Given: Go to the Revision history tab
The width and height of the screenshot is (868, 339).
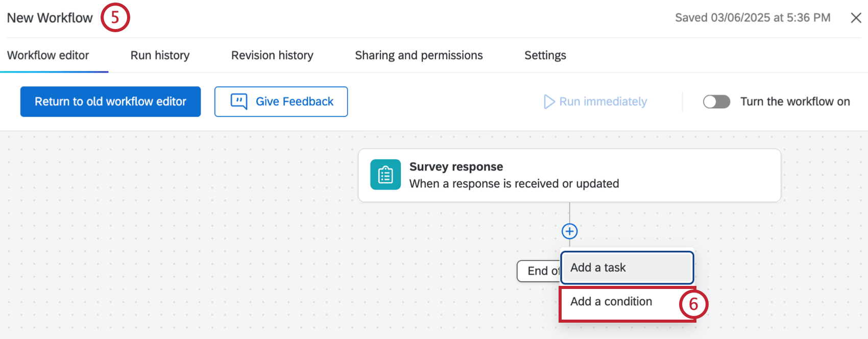Looking at the screenshot, I should pyautogui.click(x=272, y=55).
